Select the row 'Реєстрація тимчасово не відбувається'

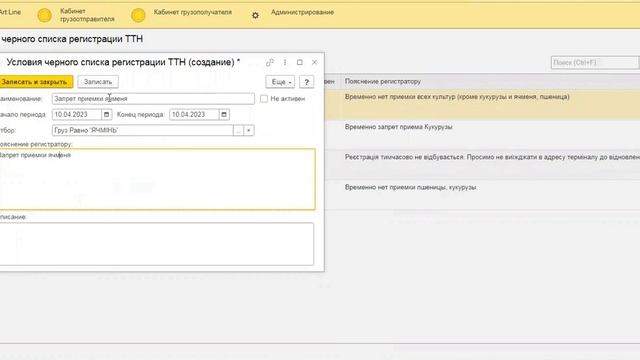[482, 164]
